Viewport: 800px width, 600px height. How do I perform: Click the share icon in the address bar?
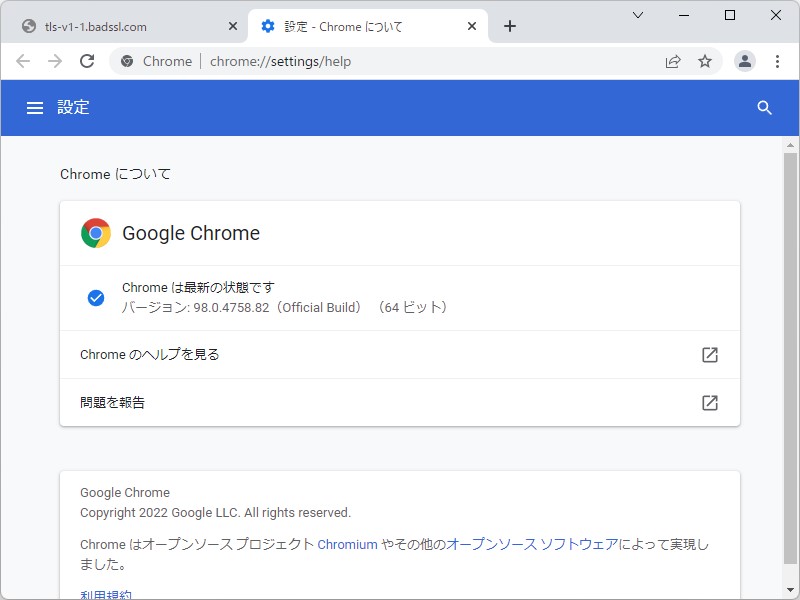(x=674, y=61)
